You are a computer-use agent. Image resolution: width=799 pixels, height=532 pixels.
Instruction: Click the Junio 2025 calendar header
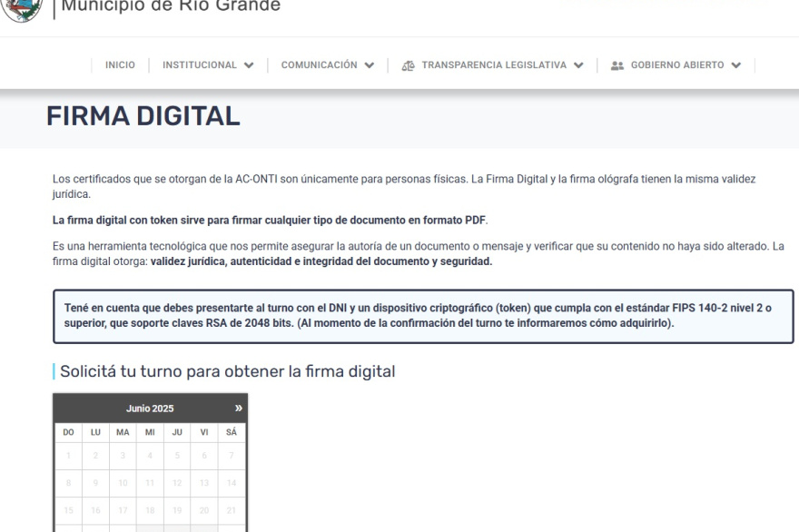150,409
